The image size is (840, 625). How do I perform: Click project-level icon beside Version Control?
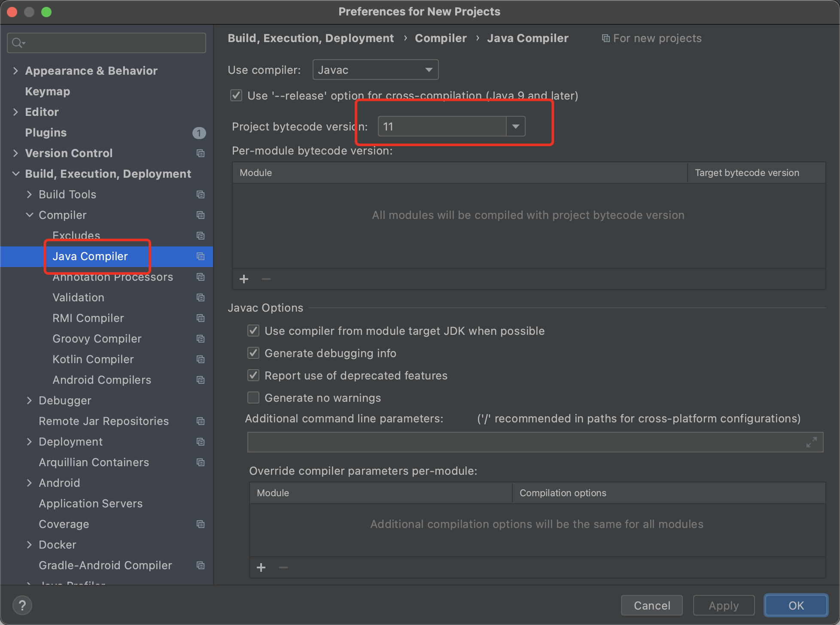tap(200, 153)
